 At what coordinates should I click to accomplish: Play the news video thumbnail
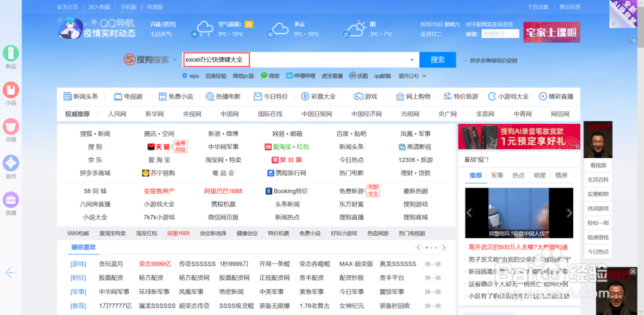(x=519, y=213)
